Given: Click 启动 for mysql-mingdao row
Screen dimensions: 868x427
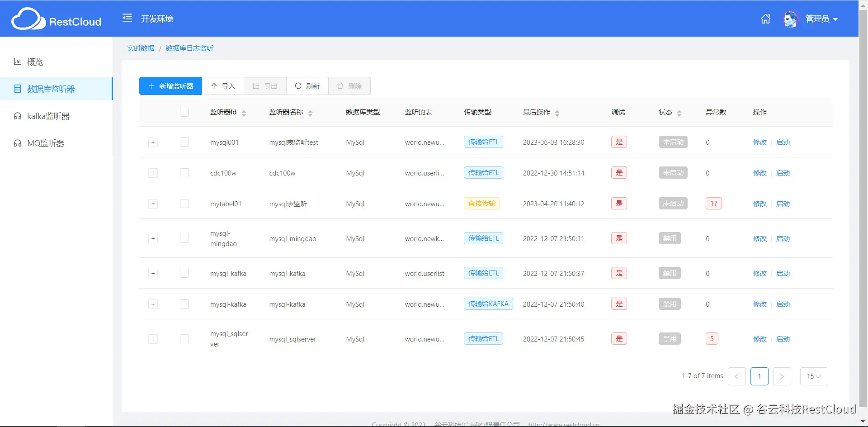Looking at the screenshot, I should (783, 239).
